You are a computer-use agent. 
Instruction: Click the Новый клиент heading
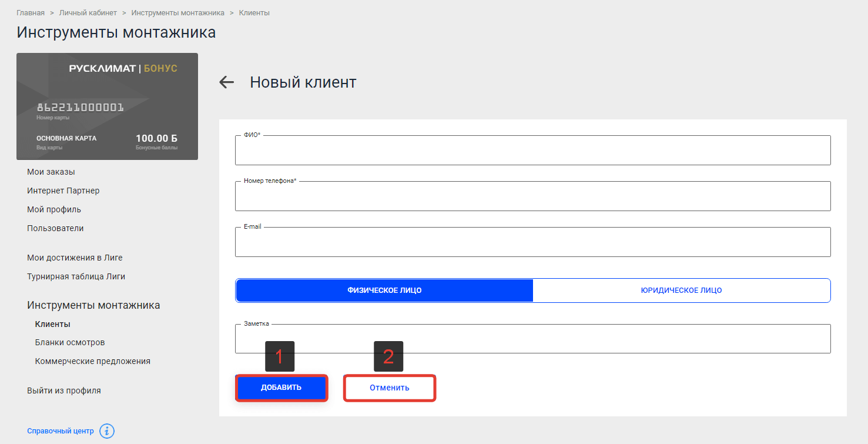pyautogui.click(x=303, y=82)
